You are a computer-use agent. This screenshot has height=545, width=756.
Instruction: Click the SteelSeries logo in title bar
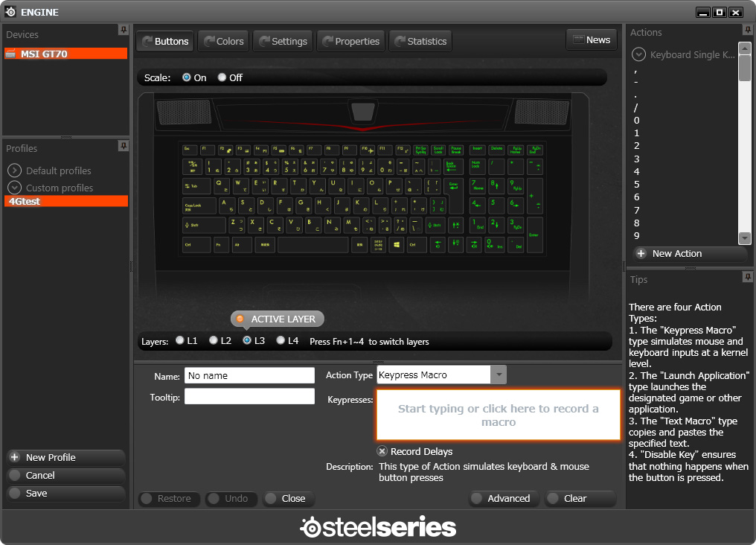[10, 12]
